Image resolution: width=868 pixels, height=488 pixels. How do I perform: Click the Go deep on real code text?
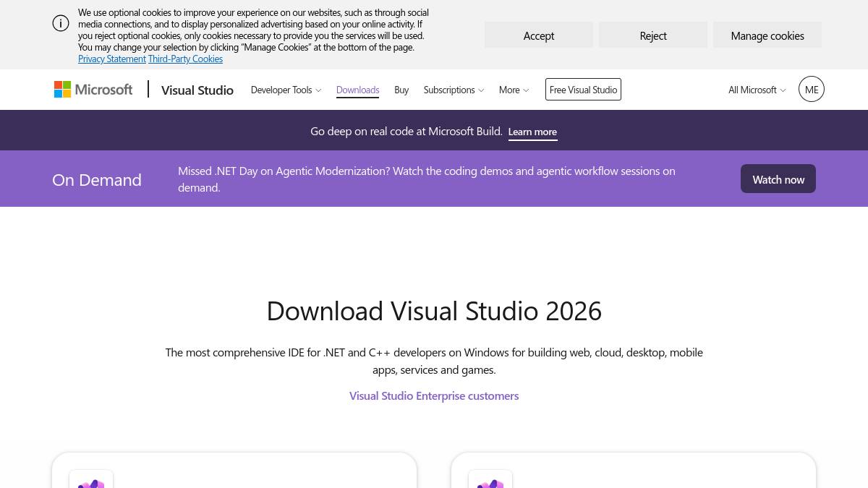click(x=407, y=131)
